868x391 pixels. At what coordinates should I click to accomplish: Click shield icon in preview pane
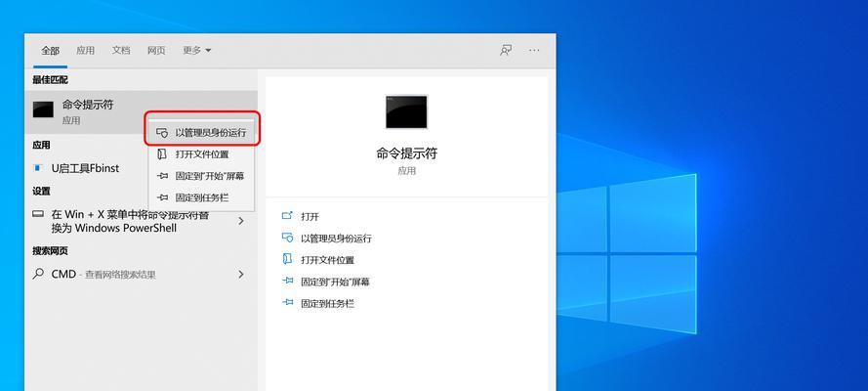(x=287, y=238)
